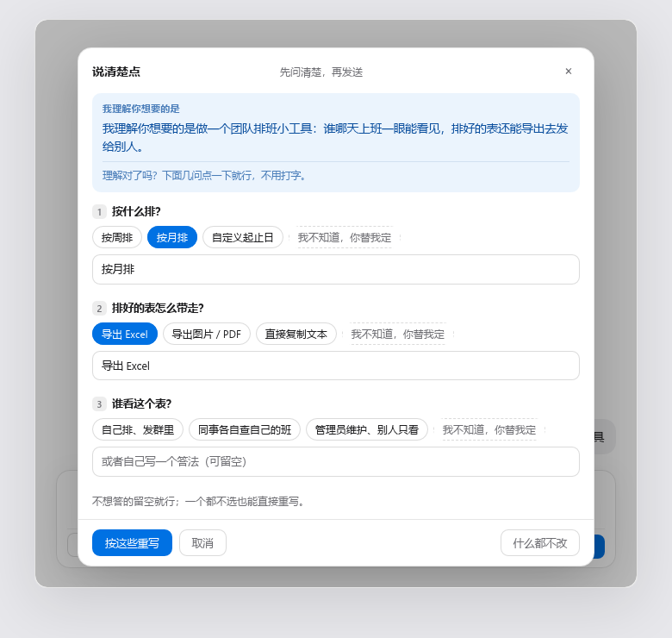
Task: Click the question heading 谁看这个表?
Action: click(141, 403)
